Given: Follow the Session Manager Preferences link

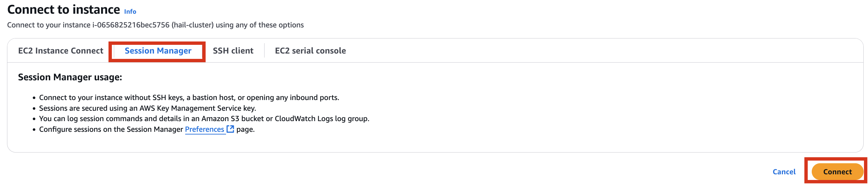Looking at the screenshot, I should point(205,129).
